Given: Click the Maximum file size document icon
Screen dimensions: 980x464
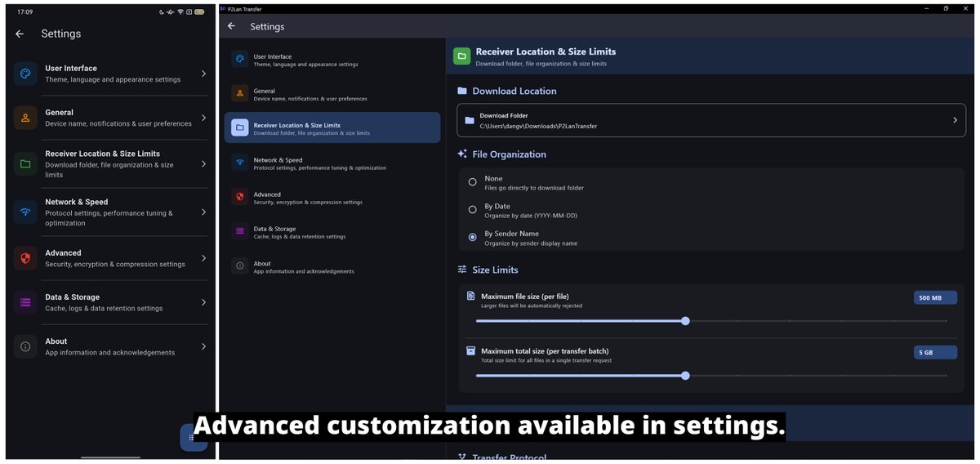Looking at the screenshot, I should click(470, 296).
